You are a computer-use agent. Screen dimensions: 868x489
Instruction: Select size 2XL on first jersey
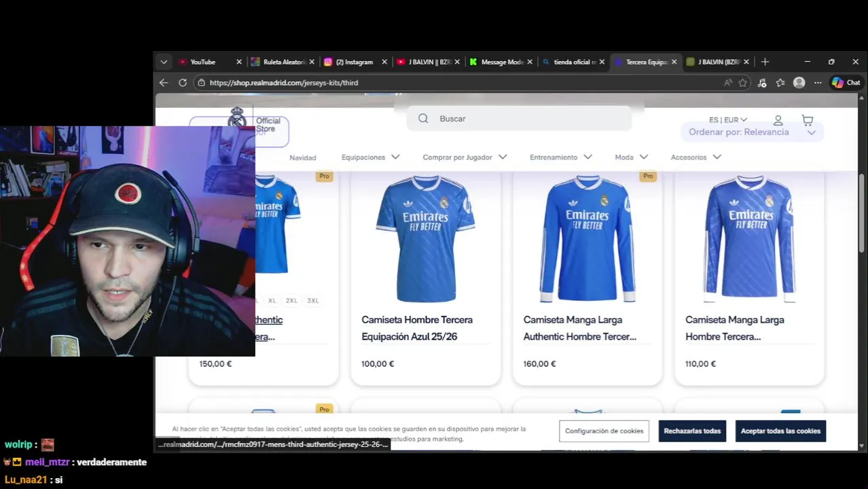click(291, 300)
